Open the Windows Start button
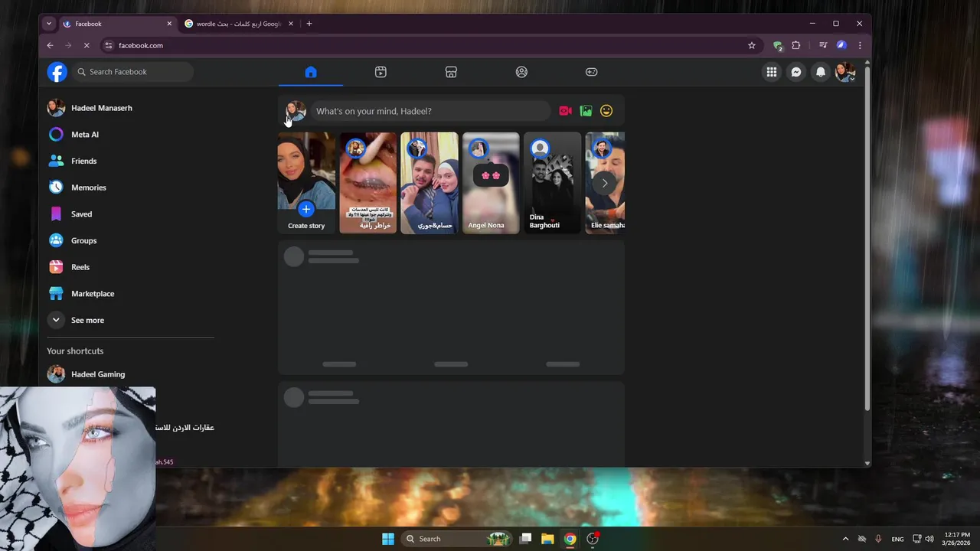 (388, 539)
